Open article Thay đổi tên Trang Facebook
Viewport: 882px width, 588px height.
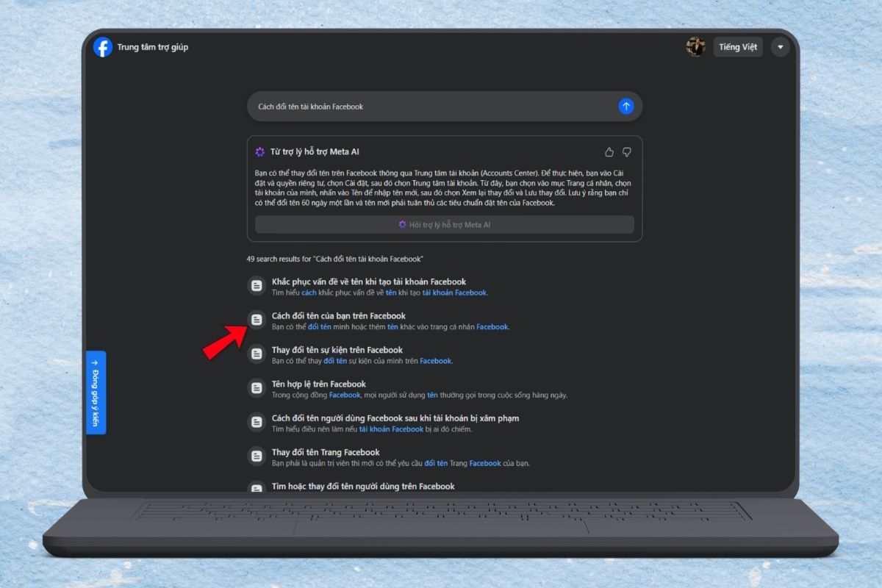tap(326, 452)
